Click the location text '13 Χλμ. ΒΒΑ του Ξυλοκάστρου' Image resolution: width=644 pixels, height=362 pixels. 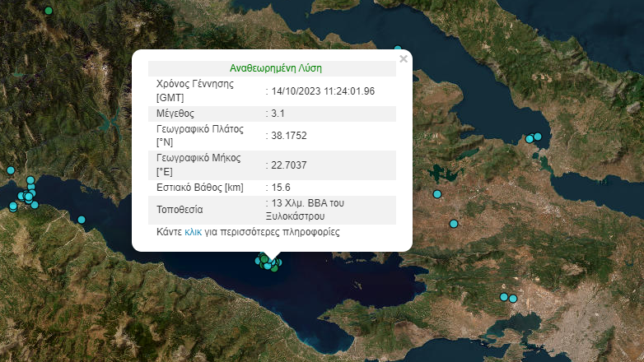305,210
